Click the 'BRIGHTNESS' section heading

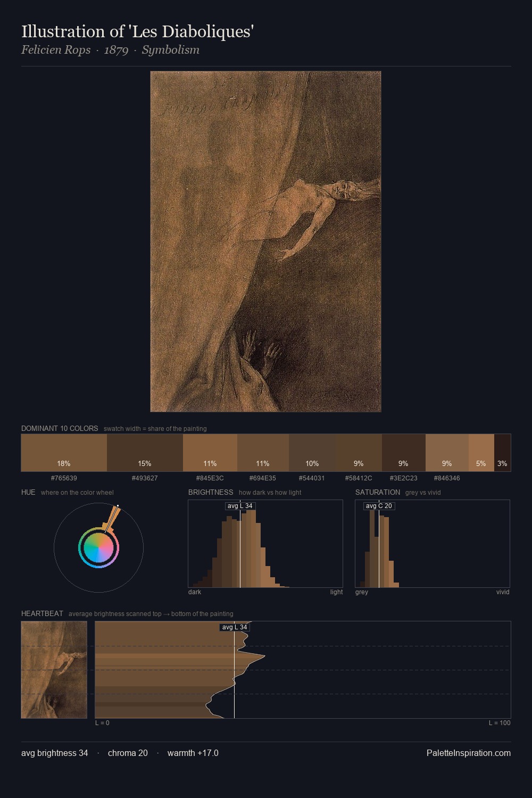click(211, 492)
